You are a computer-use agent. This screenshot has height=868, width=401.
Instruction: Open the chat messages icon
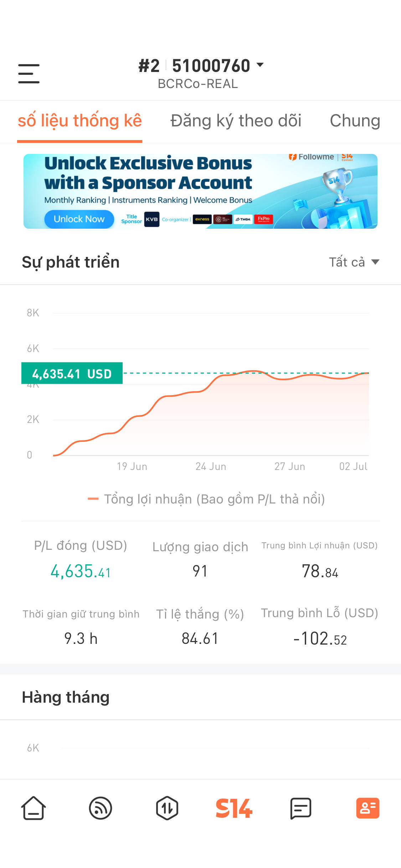click(x=301, y=808)
